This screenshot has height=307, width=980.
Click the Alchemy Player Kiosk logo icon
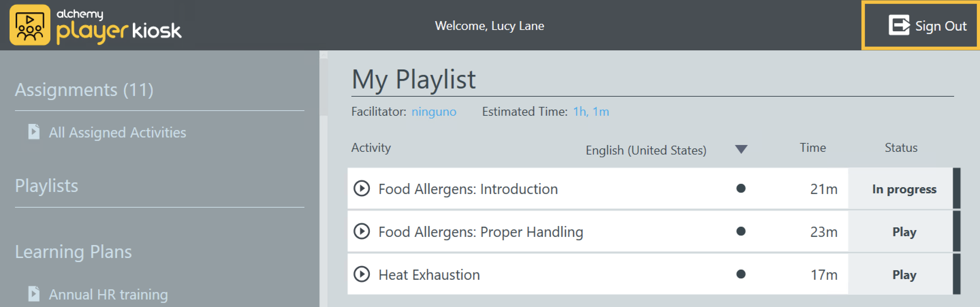point(30,25)
